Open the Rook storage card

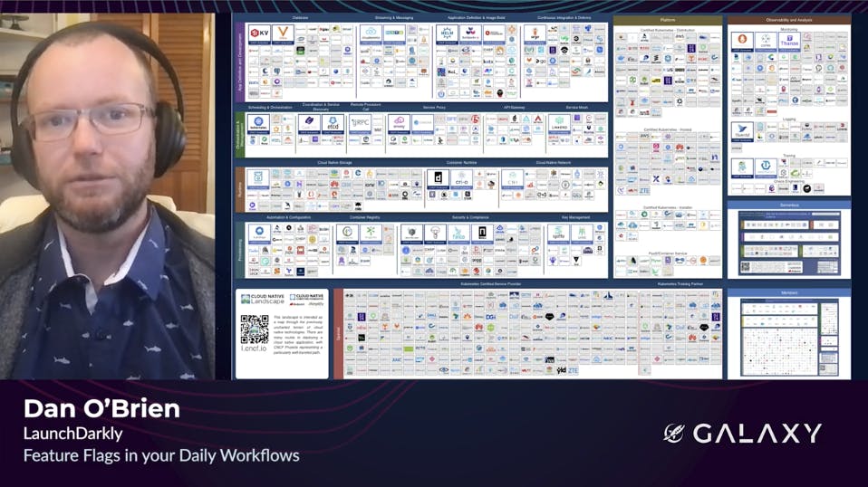(258, 179)
